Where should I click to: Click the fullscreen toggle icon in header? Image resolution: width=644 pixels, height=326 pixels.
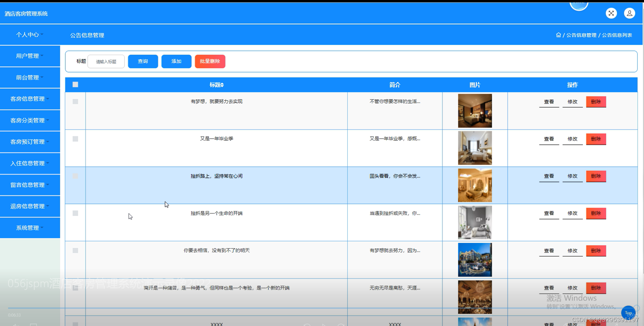(x=611, y=13)
